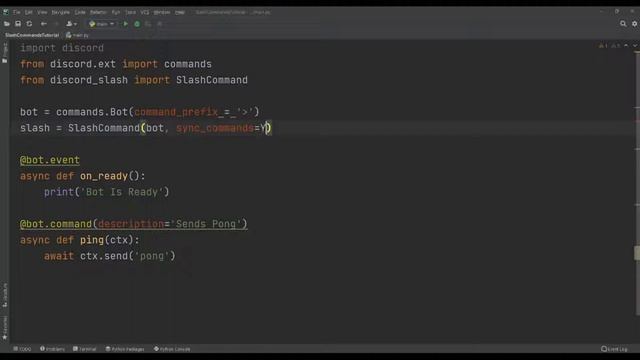Click the Reload from disk icon
The width and height of the screenshot is (640, 360).
coord(29,24)
